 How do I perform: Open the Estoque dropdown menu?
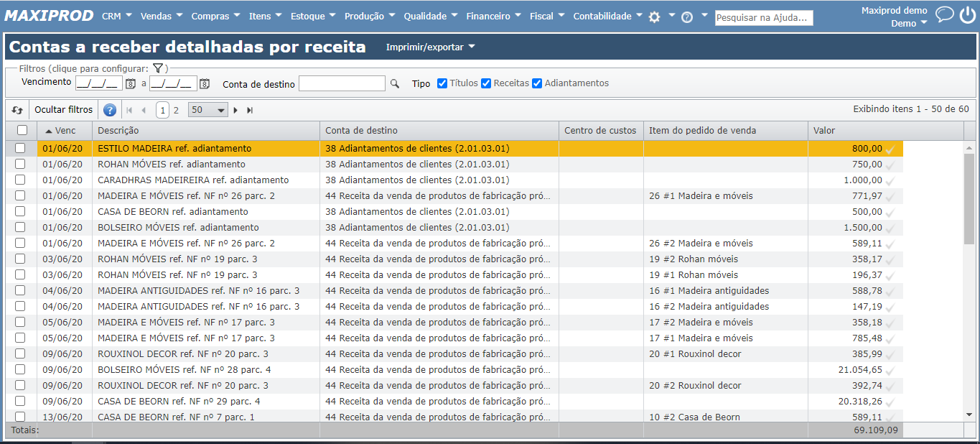(x=314, y=16)
